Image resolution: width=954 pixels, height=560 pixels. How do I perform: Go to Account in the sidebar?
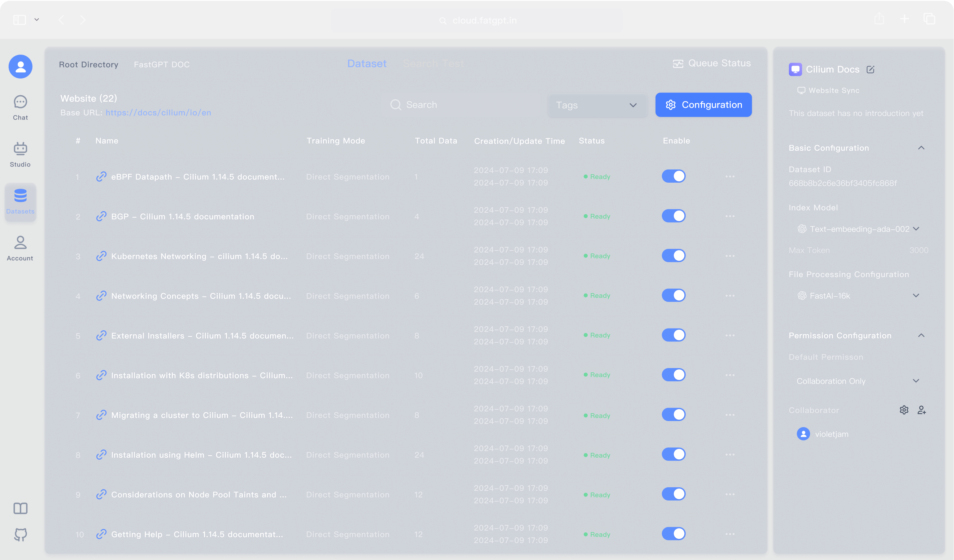(x=20, y=248)
